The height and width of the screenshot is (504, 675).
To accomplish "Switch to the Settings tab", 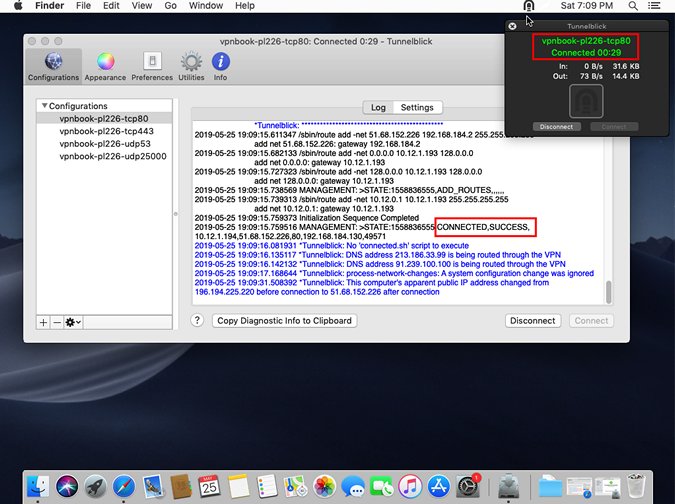I will pos(417,107).
